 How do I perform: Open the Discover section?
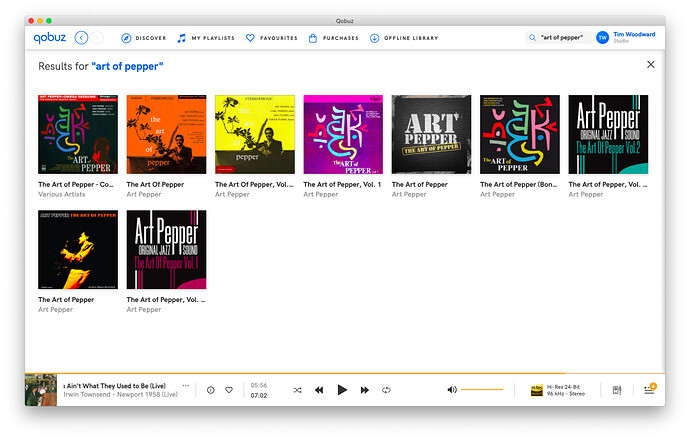150,38
